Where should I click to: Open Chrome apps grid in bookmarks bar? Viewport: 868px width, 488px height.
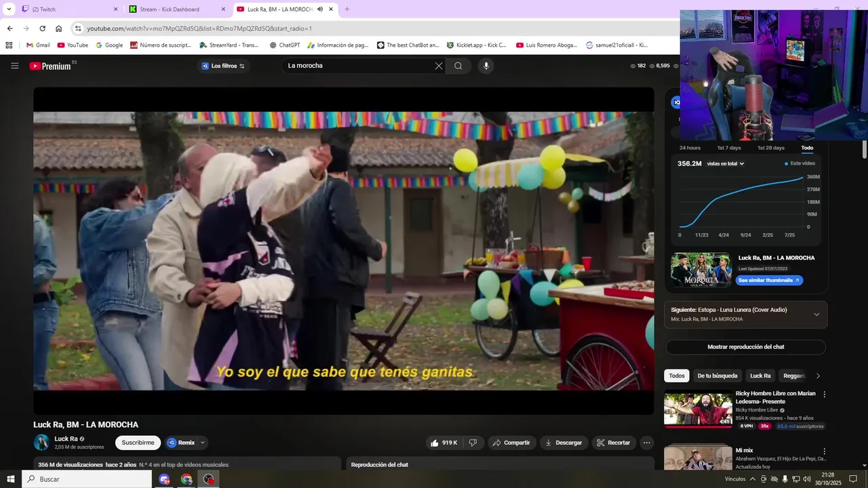[9, 45]
